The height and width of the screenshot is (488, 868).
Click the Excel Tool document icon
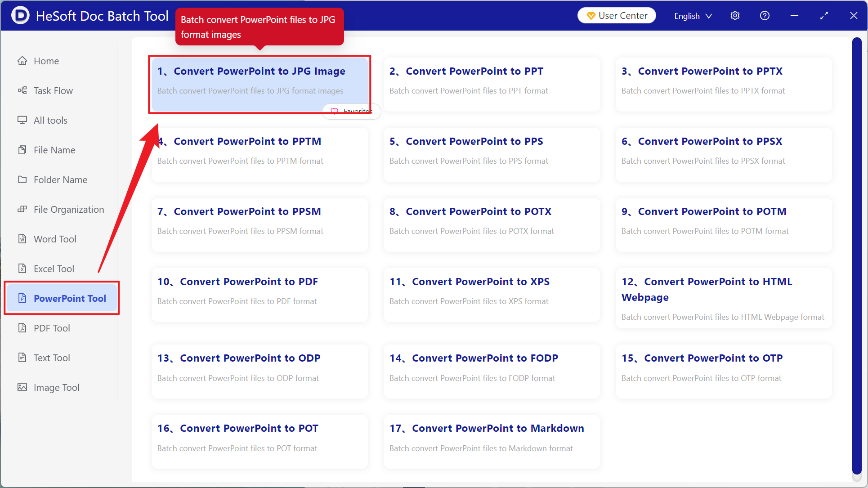tap(22, 269)
